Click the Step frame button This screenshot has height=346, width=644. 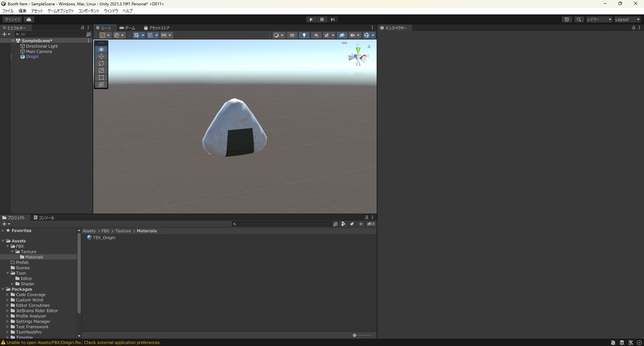333,20
